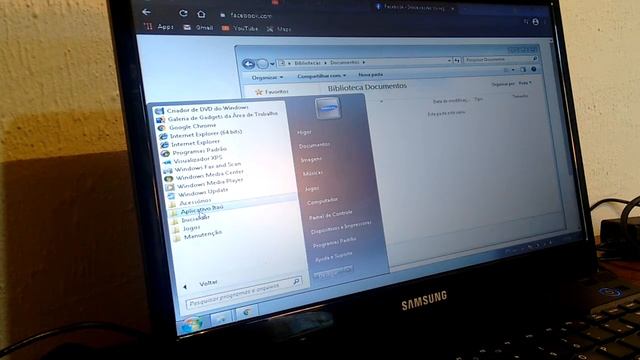The width and height of the screenshot is (640, 360).
Task: Click the Chrome icon on the taskbar
Action: pyautogui.click(x=247, y=313)
